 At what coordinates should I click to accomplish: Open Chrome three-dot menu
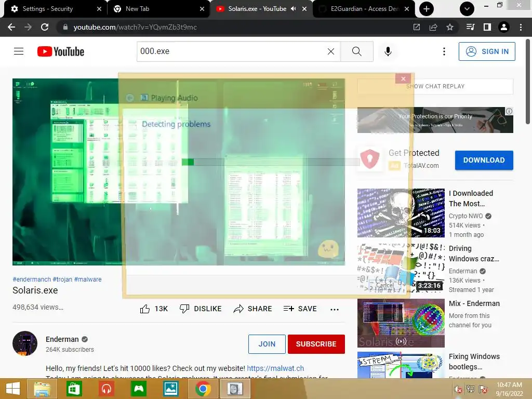pyautogui.click(x=521, y=27)
